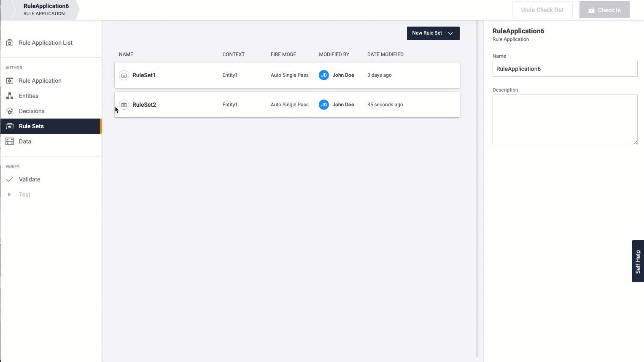This screenshot has width=644, height=362.
Task: Click John Doe name in RuleSet2 row
Action: (343, 105)
